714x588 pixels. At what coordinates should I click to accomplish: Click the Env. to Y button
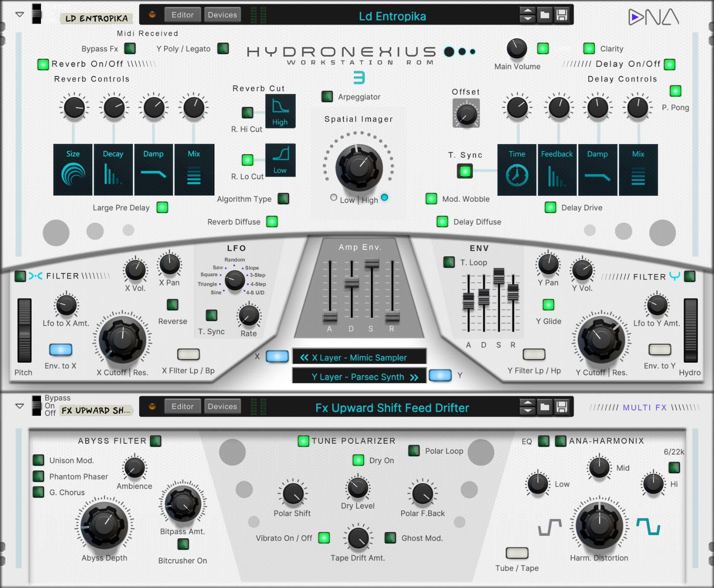[660, 349]
